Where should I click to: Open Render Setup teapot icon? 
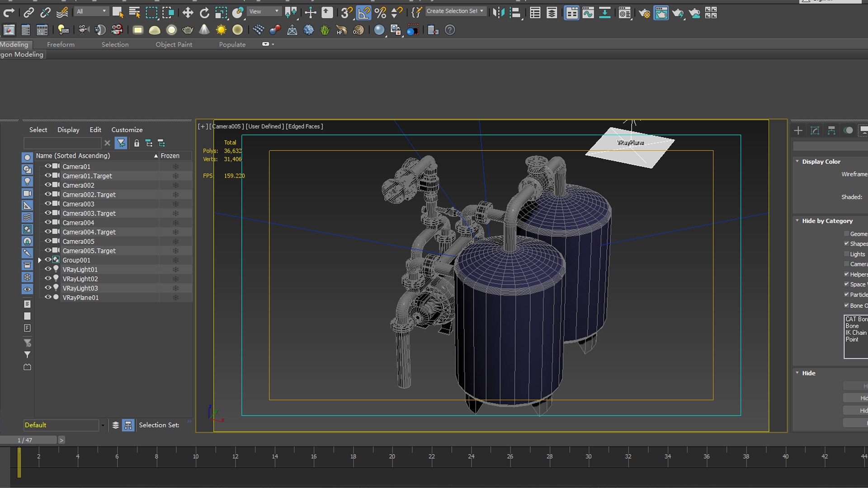pyautogui.click(x=644, y=13)
